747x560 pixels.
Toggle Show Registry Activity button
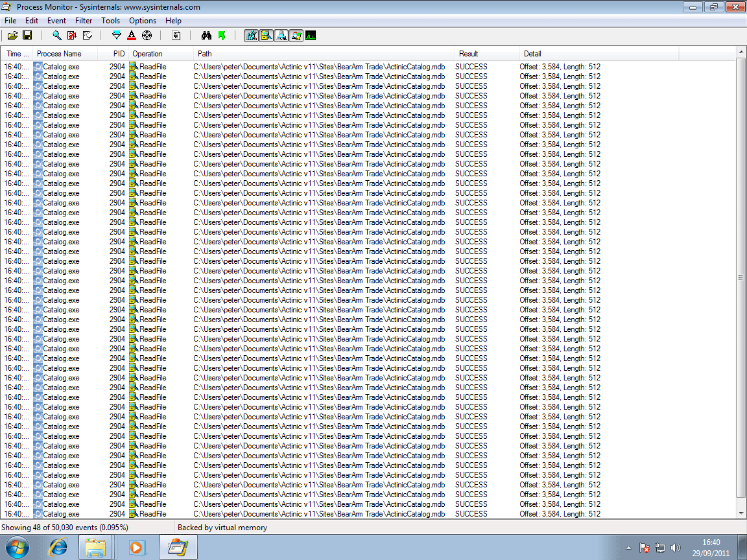pos(251,36)
